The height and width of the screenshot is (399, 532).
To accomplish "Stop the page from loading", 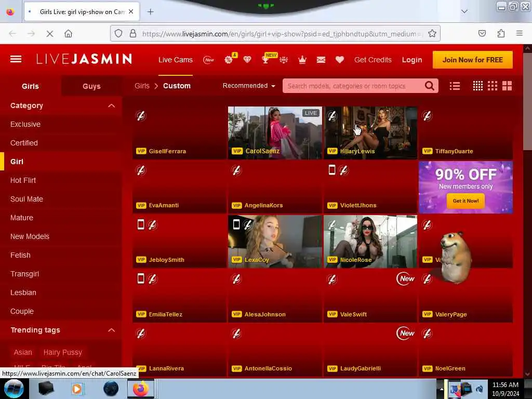I will coord(49,34).
